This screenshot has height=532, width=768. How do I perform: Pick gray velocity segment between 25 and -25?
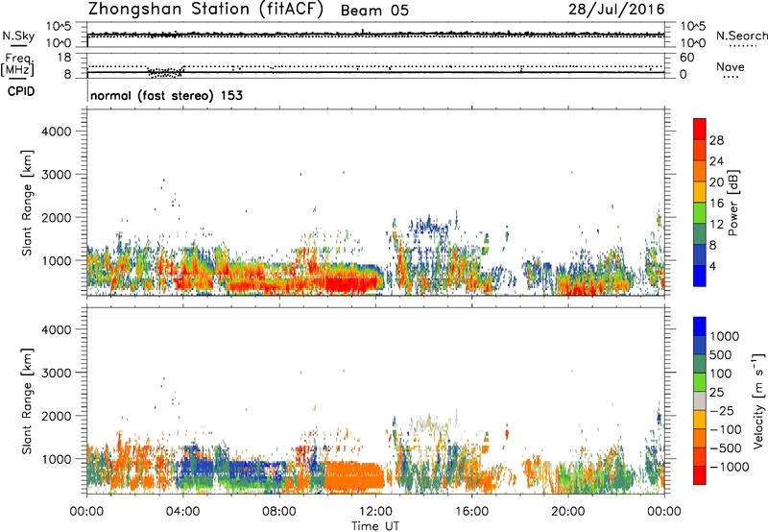pos(700,400)
